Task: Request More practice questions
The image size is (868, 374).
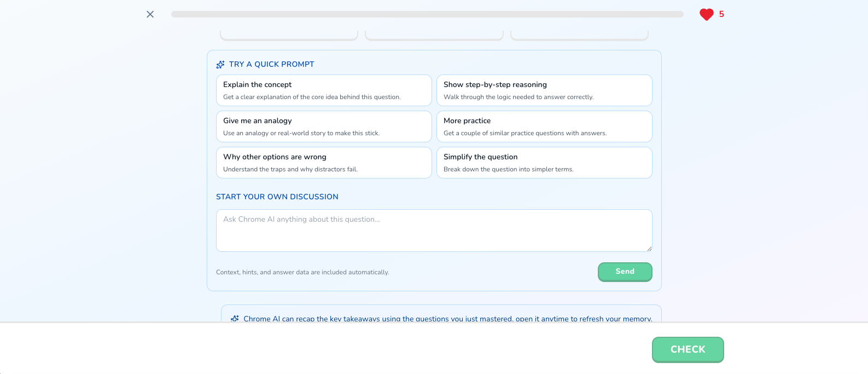Action: [544, 126]
